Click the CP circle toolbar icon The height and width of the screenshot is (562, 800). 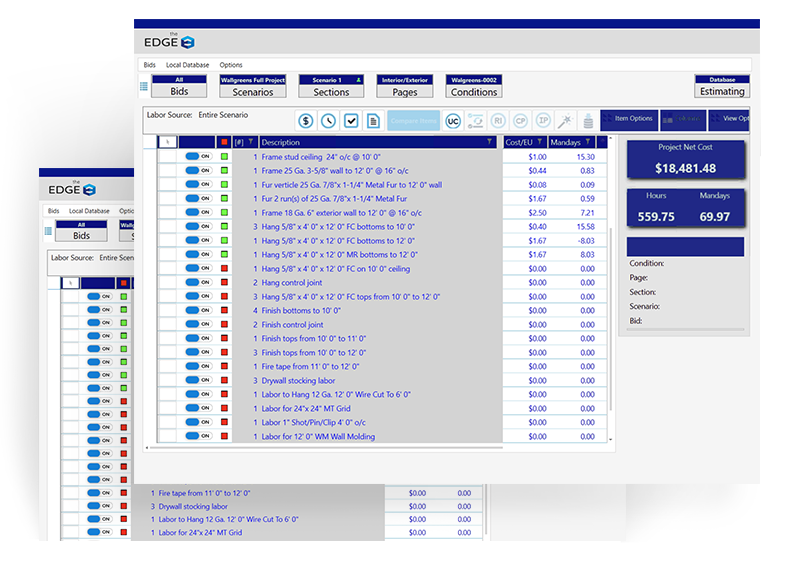tap(520, 121)
